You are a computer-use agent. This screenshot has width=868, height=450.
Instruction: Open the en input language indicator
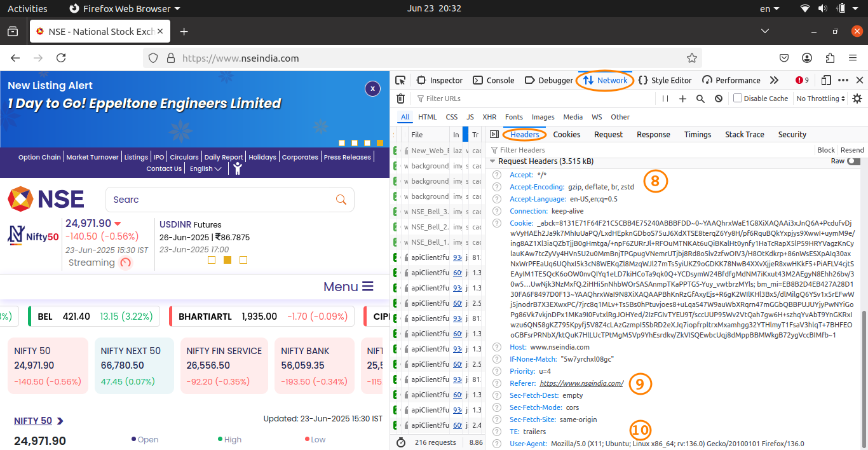[x=770, y=8]
